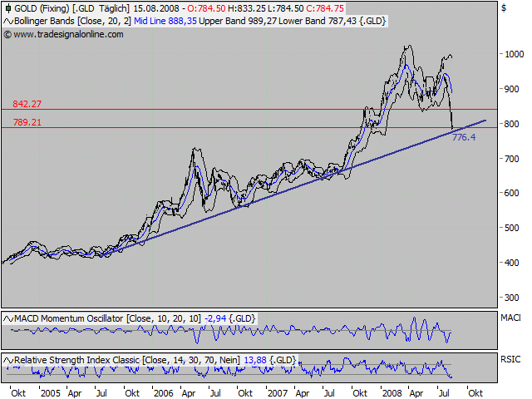
Task: Click the 1000 mark on the price axis
Action: (x=513, y=55)
